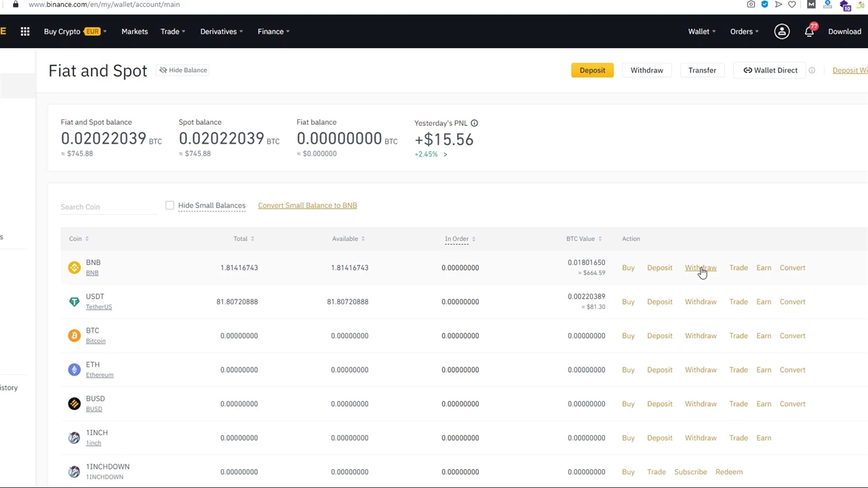Click the Ethereum coin icon

pos(74,369)
